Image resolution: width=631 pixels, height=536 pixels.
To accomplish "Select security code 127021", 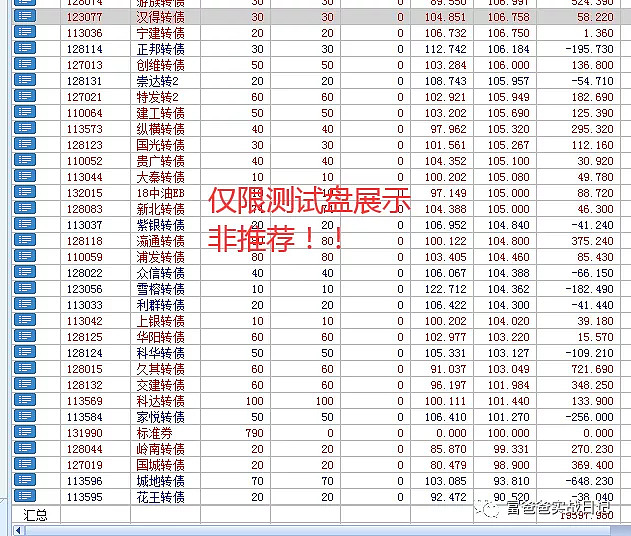I will 85,97.
